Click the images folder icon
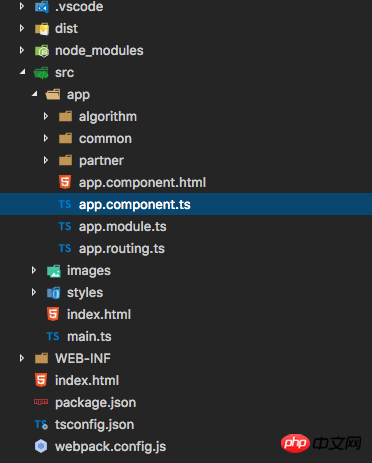Viewport: 372px width, 463px height. coord(54,271)
